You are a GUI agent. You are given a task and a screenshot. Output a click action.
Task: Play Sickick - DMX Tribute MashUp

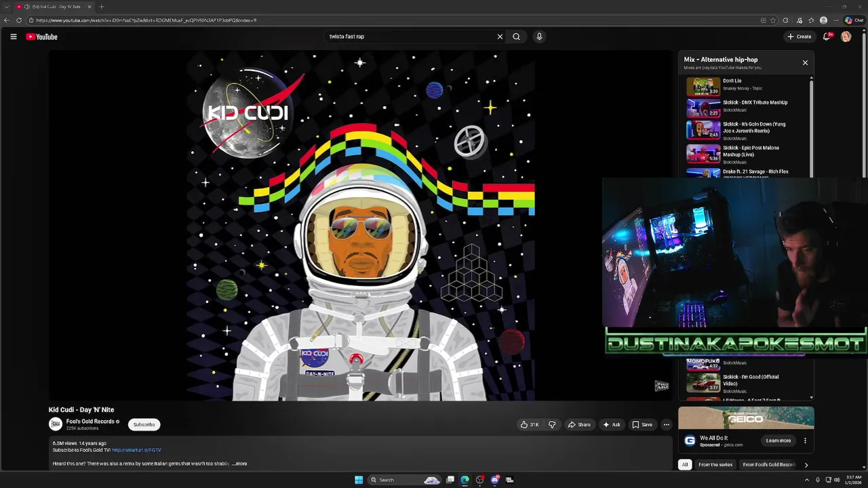click(x=746, y=107)
